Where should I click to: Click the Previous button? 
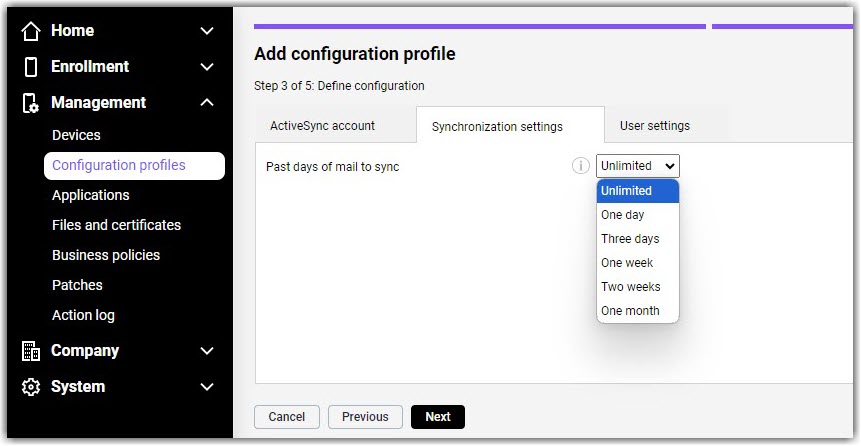pyautogui.click(x=365, y=417)
